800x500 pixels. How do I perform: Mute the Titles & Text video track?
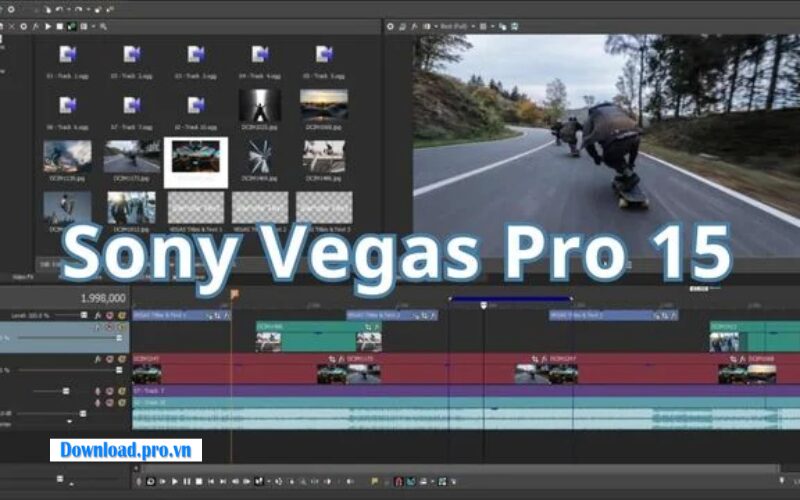coord(109,315)
